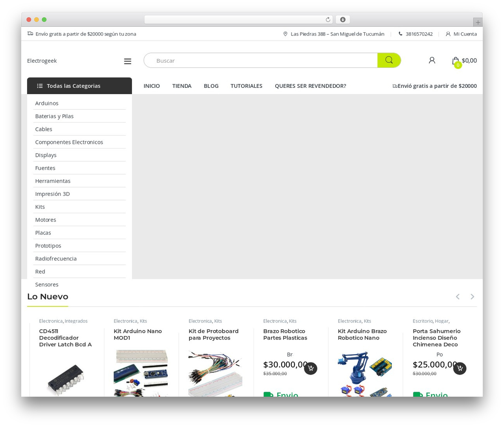This screenshot has height=427, width=504.
Task: Click the browser reload icon
Action: pyautogui.click(x=328, y=20)
